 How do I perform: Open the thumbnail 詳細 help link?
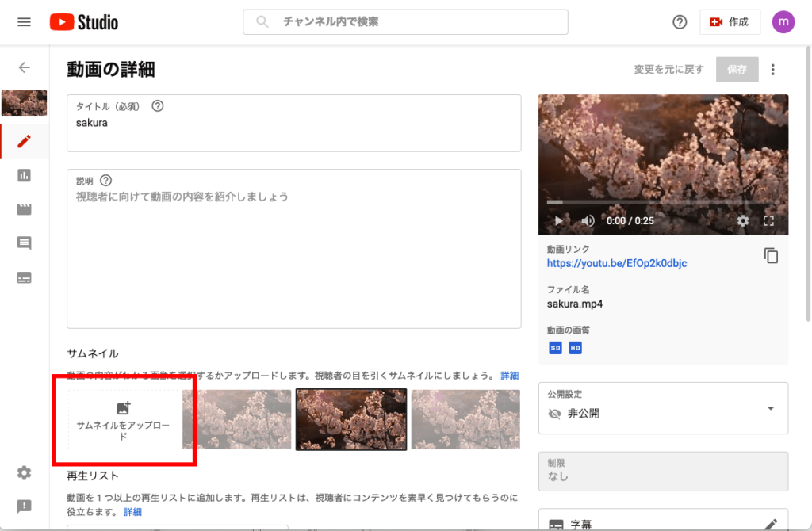coord(508,375)
